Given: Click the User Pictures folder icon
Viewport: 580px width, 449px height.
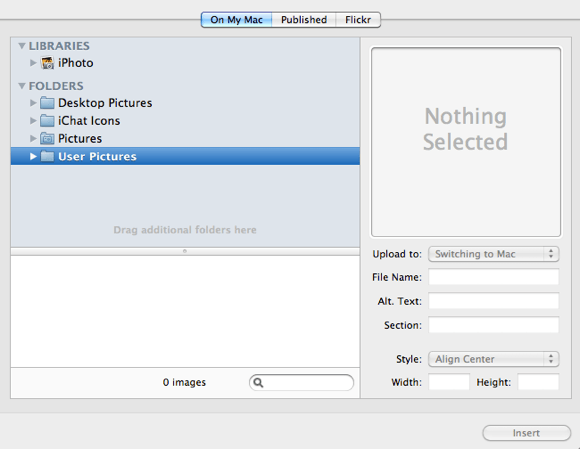Looking at the screenshot, I should click(47, 156).
